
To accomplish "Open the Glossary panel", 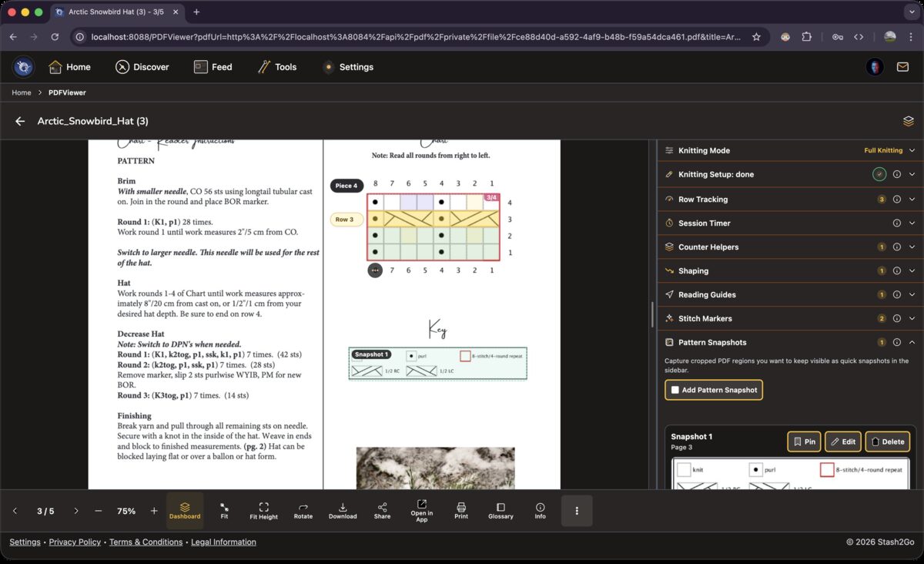I will coord(500,510).
